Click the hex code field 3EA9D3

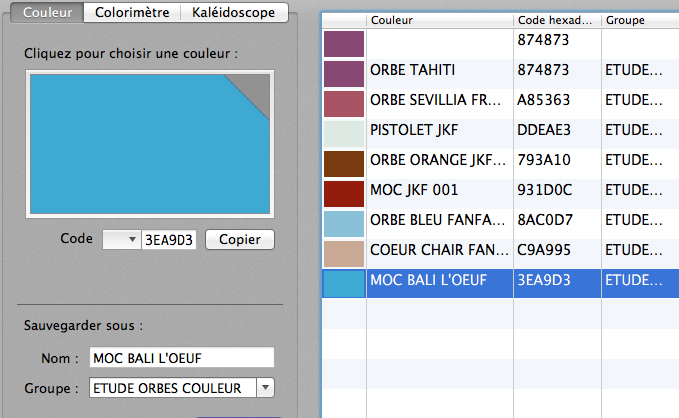pos(169,239)
